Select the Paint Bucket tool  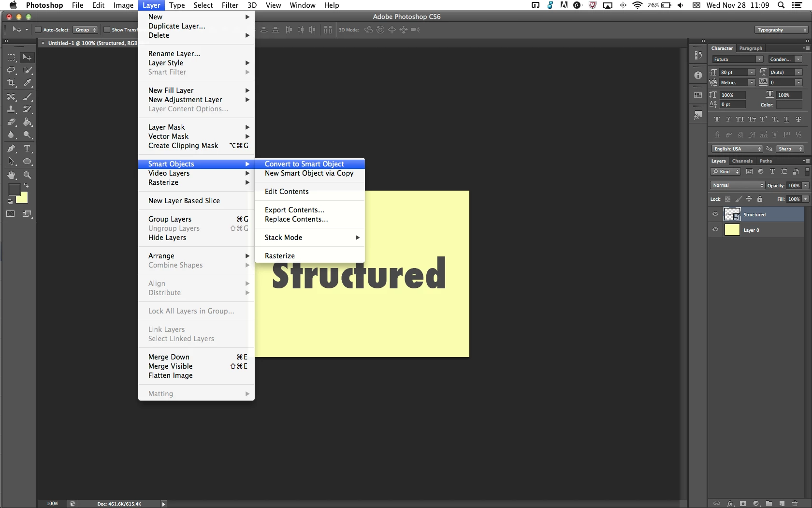tap(28, 122)
